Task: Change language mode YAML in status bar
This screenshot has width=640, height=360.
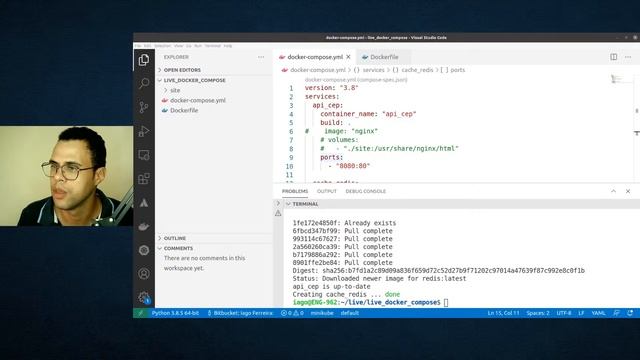Action: point(598,313)
